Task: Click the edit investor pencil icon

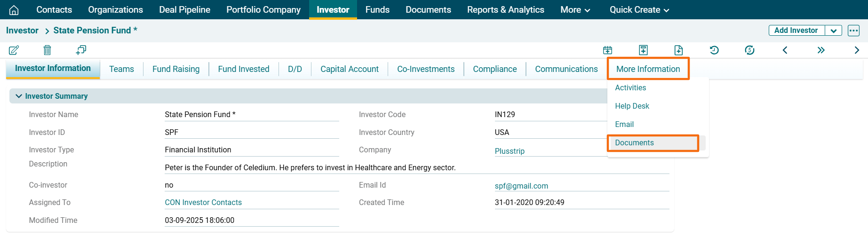Action: tap(14, 50)
